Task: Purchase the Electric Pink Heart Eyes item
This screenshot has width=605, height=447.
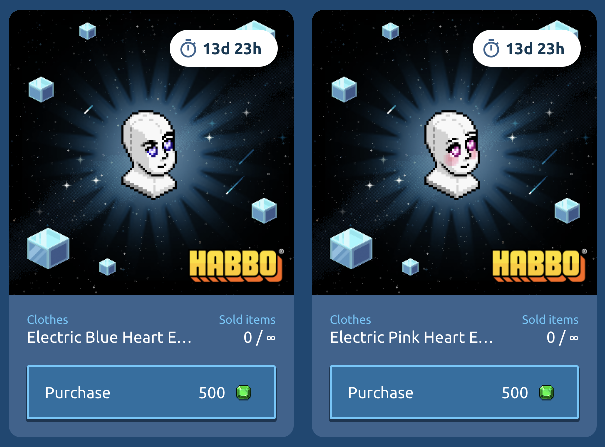Action: [x=454, y=392]
